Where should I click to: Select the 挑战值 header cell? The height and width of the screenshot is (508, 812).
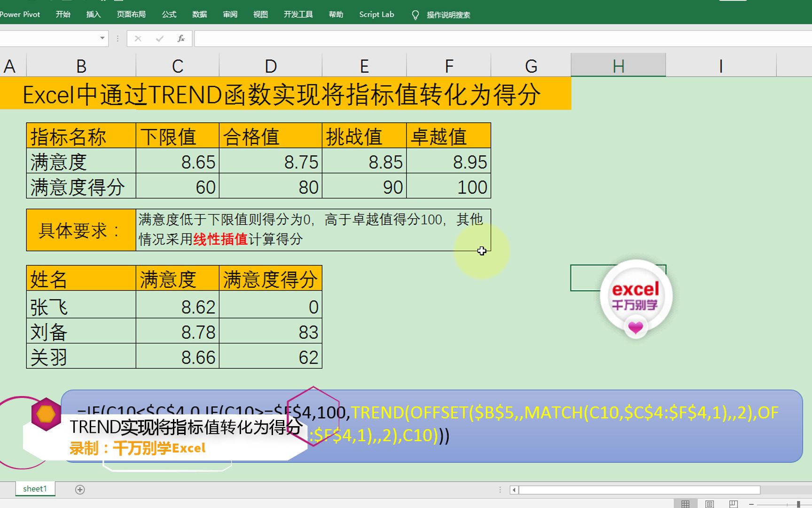point(364,136)
